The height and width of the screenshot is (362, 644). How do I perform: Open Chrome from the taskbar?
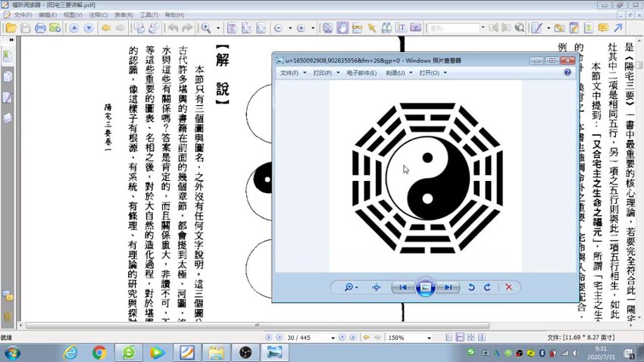click(99, 353)
